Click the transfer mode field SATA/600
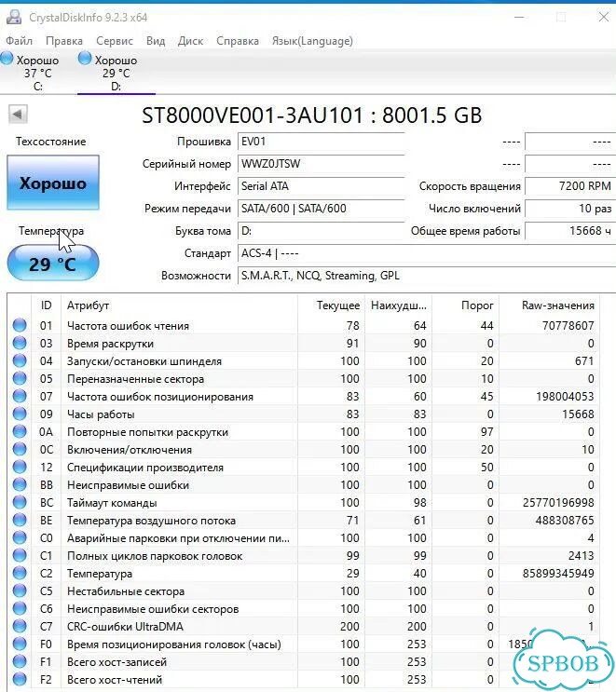The height and width of the screenshot is (692, 616). (321, 209)
